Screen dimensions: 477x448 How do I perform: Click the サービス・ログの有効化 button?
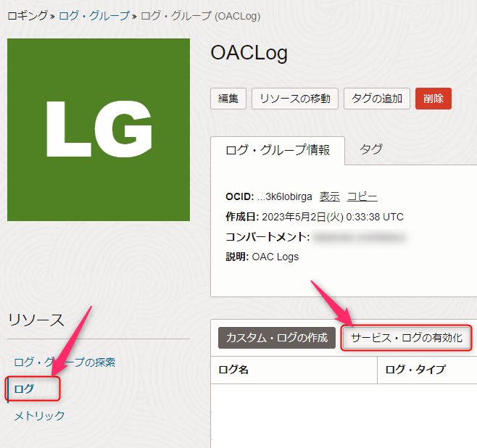tap(407, 338)
